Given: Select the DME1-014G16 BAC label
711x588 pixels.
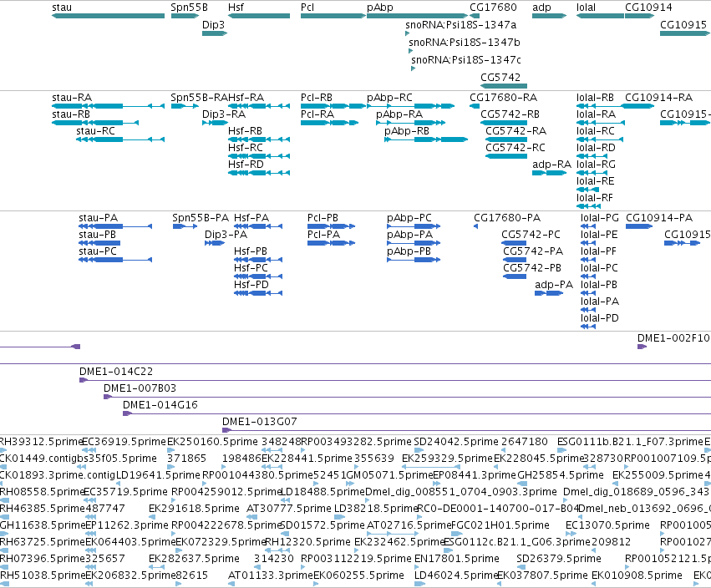Looking at the screenshot, I should 160,405.
